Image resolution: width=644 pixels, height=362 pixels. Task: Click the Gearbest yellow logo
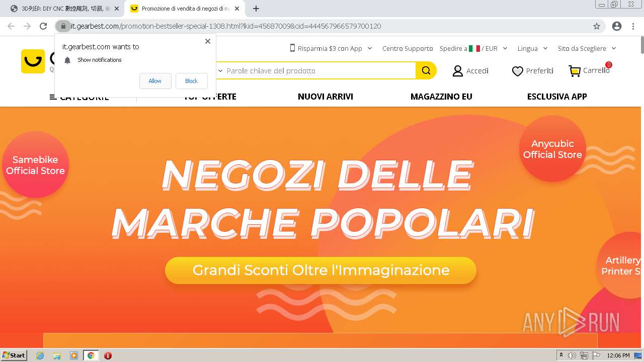[33, 61]
